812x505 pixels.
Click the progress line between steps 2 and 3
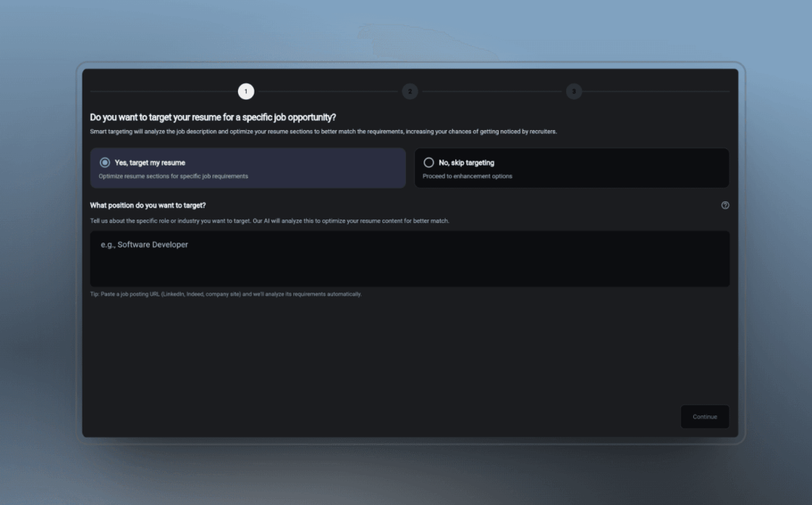pos(492,92)
